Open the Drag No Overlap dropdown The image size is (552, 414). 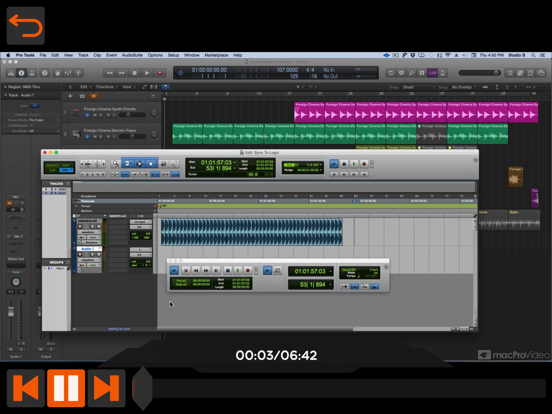tap(464, 87)
